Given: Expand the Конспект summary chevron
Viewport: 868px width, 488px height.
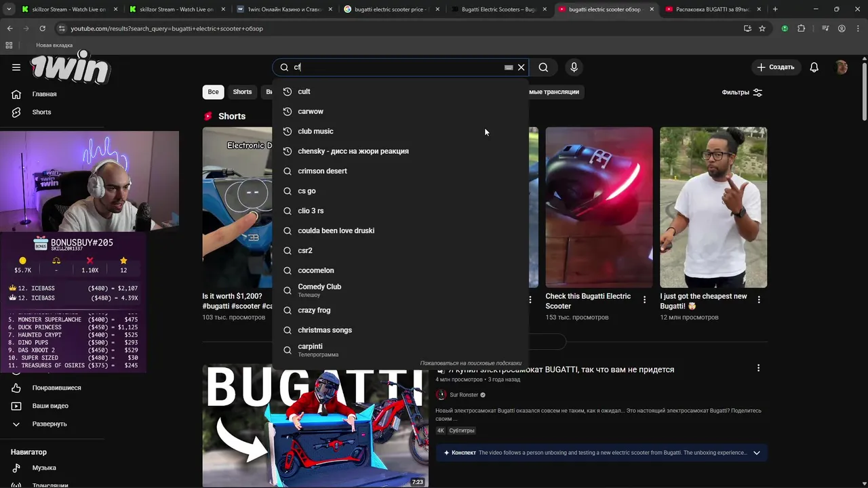Looking at the screenshot, I should coord(757,453).
